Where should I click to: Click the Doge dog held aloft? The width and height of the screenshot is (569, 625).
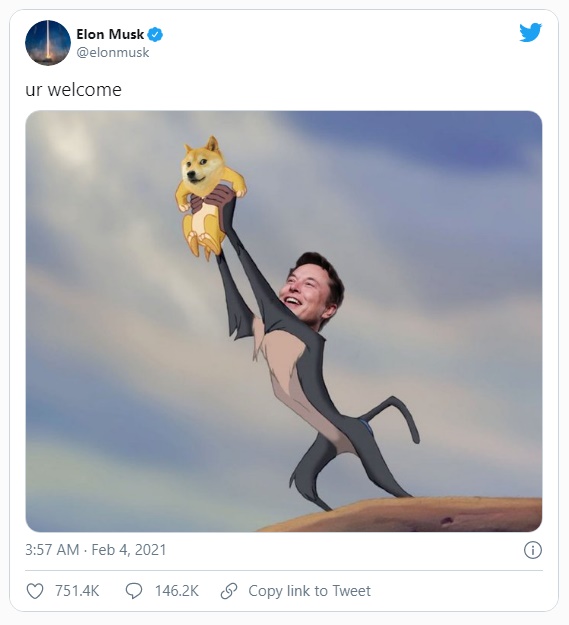[x=208, y=195]
